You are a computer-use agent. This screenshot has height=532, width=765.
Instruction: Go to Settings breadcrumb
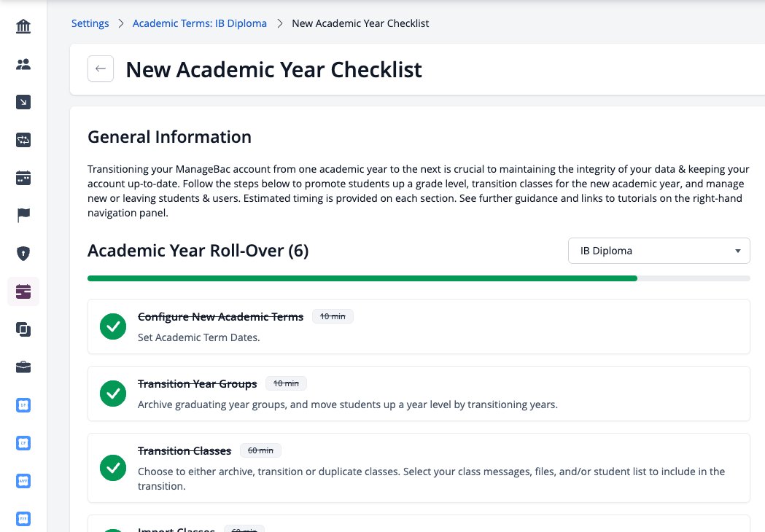pyautogui.click(x=90, y=23)
